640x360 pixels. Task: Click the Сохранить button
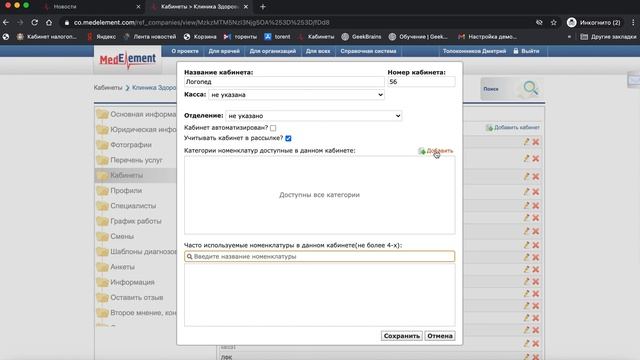[402, 336]
